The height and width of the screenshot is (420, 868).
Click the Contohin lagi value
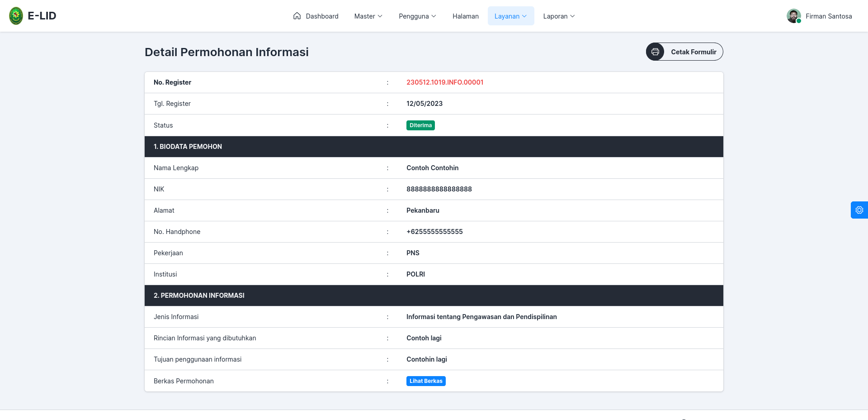tap(426, 359)
